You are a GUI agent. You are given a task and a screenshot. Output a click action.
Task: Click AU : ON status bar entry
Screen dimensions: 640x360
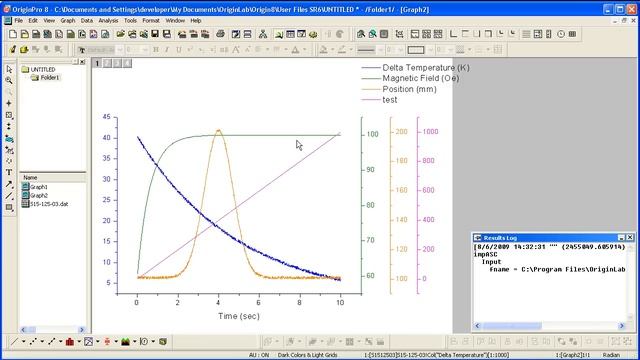[x=259, y=355]
